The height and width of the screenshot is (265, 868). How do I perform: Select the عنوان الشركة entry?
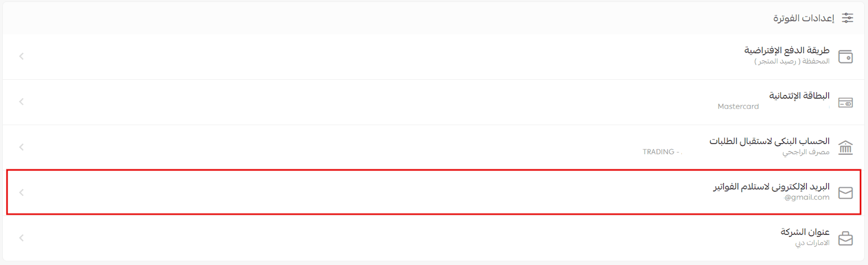click(x=805, y=232)
